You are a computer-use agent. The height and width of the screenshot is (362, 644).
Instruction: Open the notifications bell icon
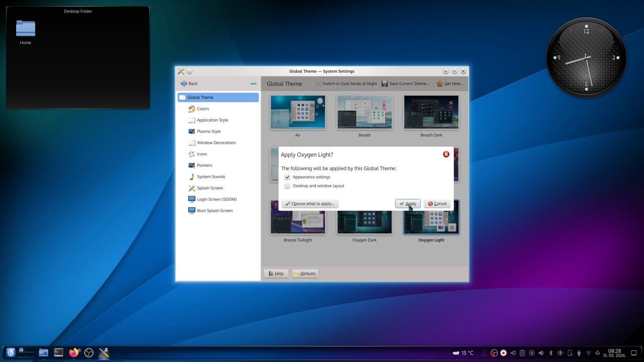(485, 353)
